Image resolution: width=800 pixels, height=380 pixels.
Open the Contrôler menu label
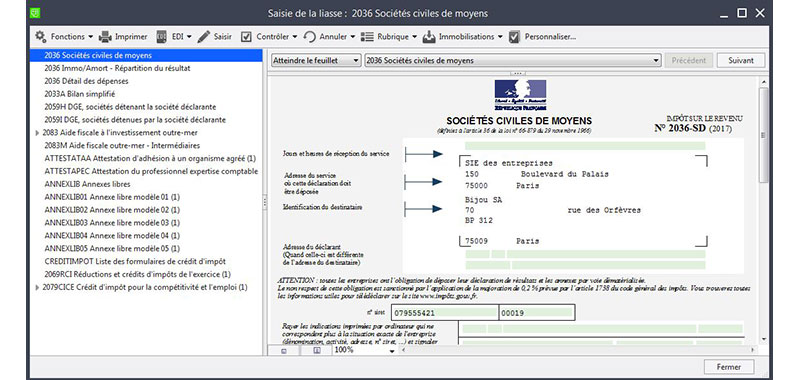[x=272, y=37]
